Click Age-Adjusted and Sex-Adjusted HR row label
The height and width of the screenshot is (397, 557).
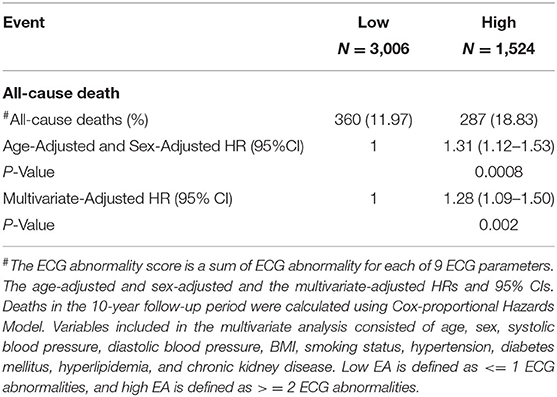(153, 146)
